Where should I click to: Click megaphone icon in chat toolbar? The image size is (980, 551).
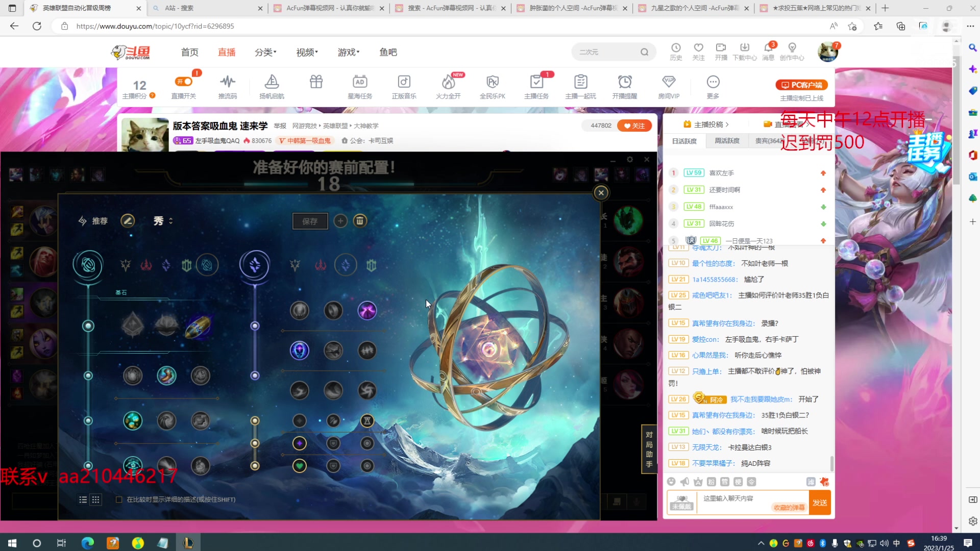pyautogui.click(x=684, y=482)
